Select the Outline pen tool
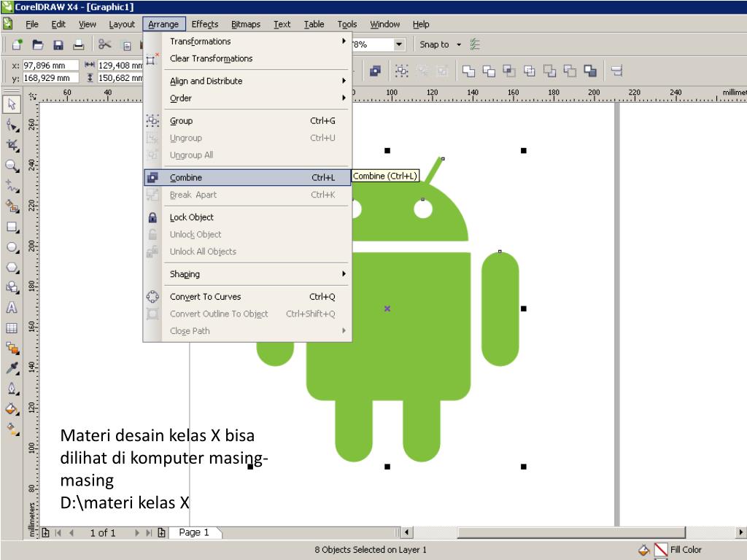 pos(12,389)
